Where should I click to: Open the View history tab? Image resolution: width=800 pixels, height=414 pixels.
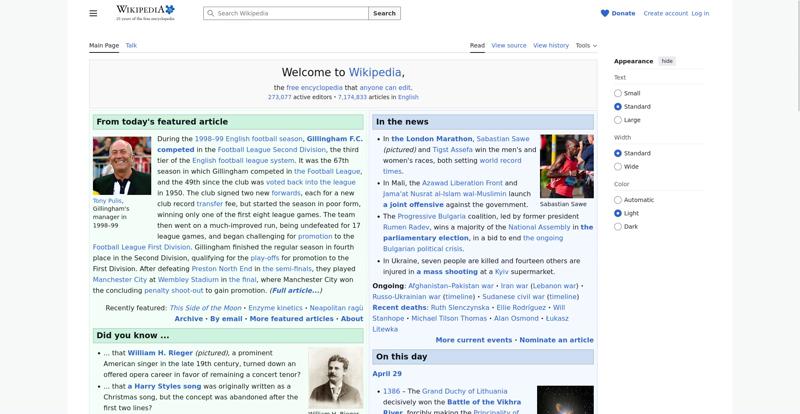551,45
